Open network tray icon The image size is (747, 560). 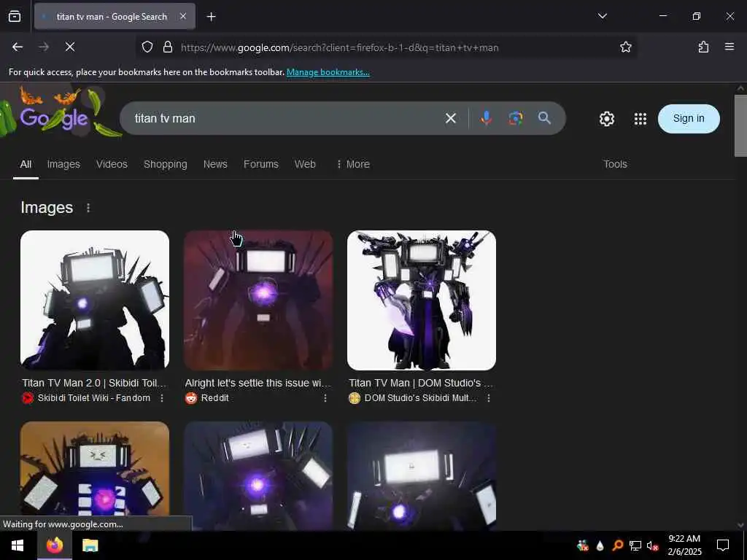(635, 545)
